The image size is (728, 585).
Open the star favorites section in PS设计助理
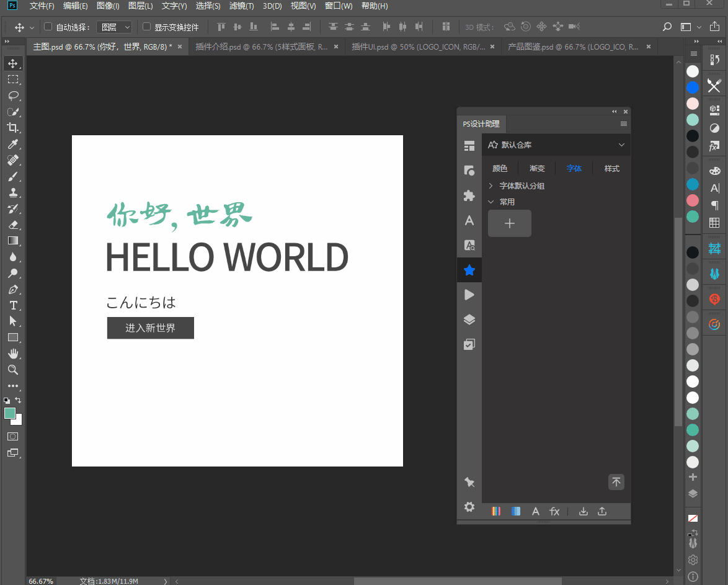(x=469, y=270)
